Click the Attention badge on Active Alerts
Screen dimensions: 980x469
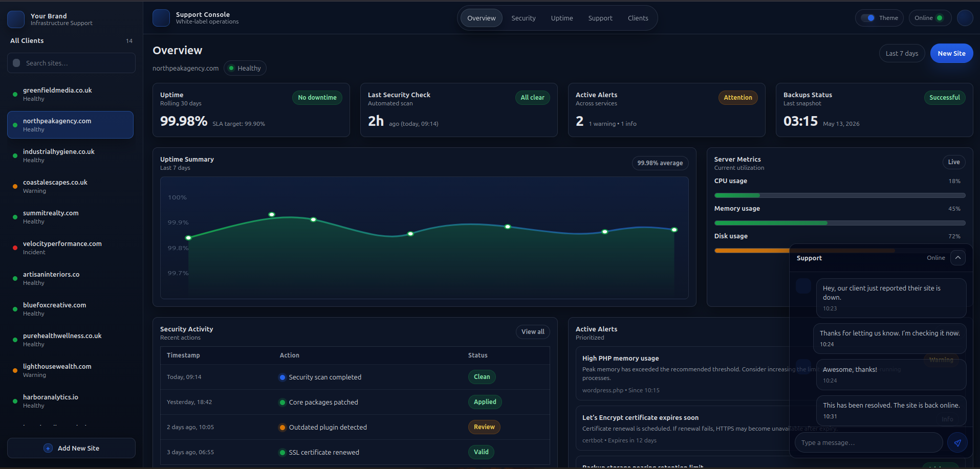click(x=738, y=98)
